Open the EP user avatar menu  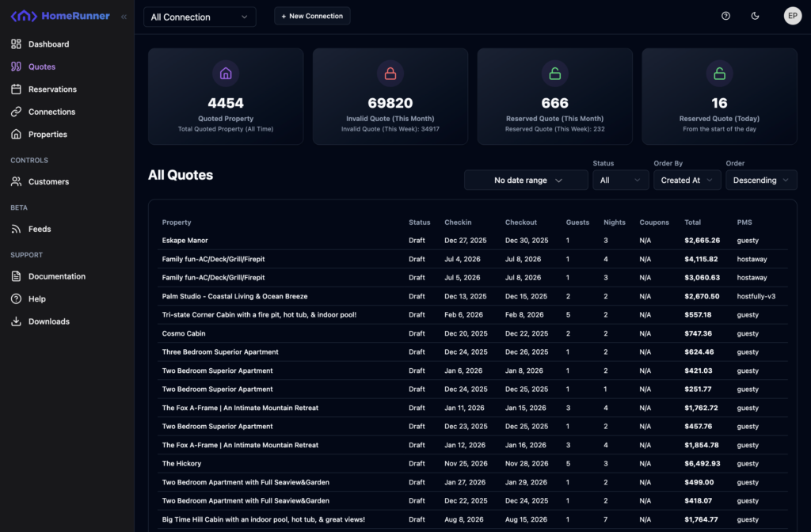(x=792, y=16)
